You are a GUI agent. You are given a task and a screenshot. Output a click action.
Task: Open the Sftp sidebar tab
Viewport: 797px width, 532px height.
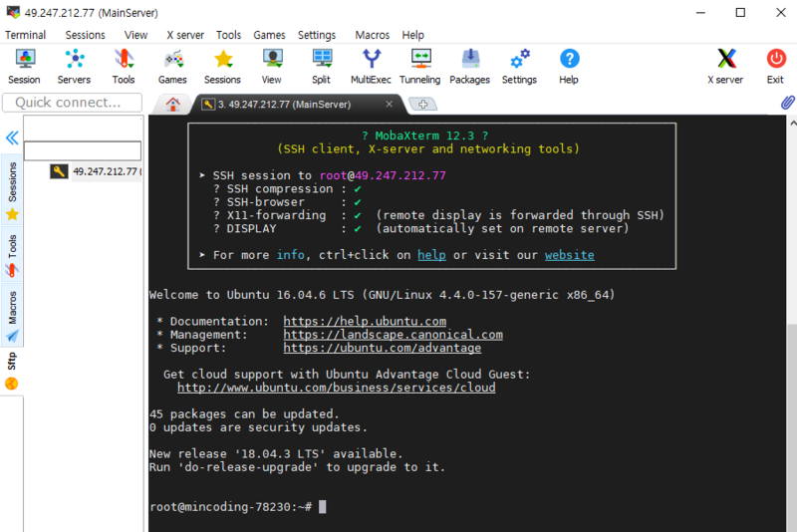coord(12,371)
